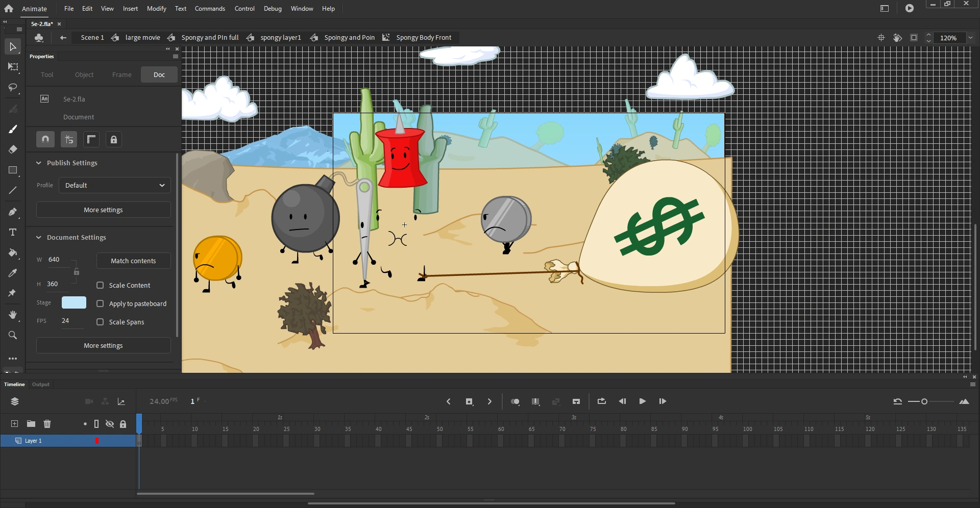Check the Apply to pasteboard option

(x=100, y=303)
